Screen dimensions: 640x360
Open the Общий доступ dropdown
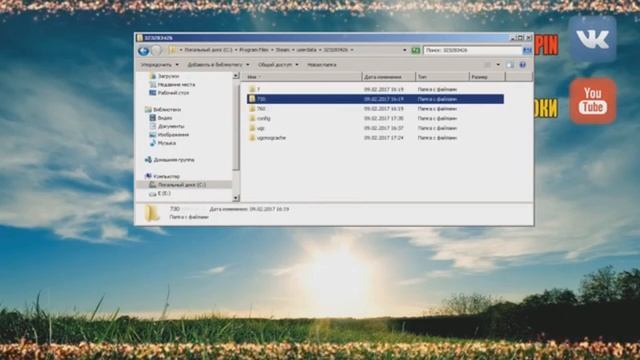[x=278, y=65]
